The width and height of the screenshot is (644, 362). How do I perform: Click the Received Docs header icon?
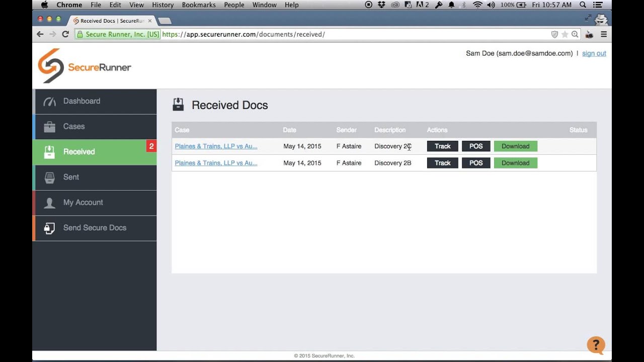pyautogui.click(x=178, y=105)
